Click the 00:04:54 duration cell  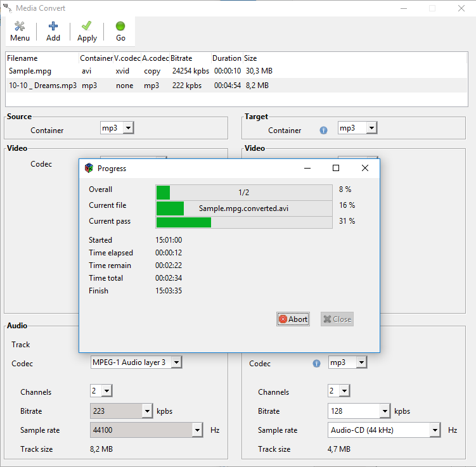(x=228, y=86)
